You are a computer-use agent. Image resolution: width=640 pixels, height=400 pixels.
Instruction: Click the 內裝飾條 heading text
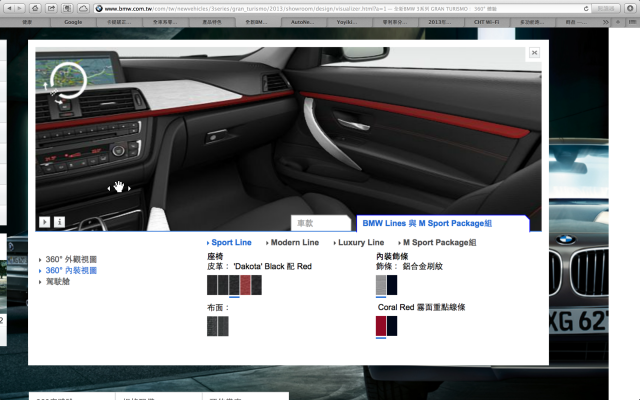(x=392, y=256)
